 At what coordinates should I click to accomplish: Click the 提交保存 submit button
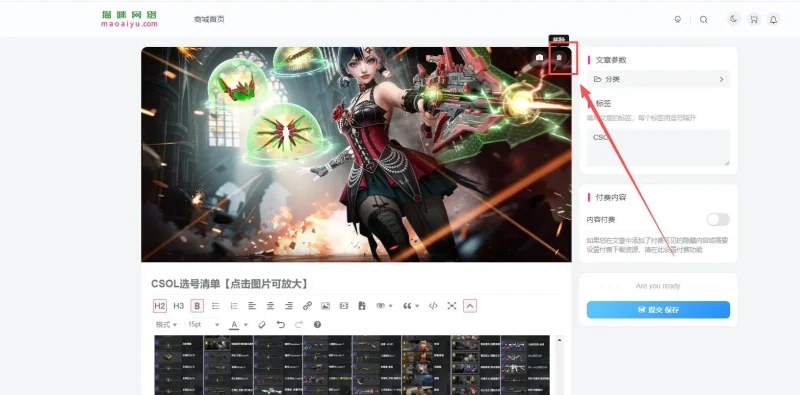[x=658, y=310]
